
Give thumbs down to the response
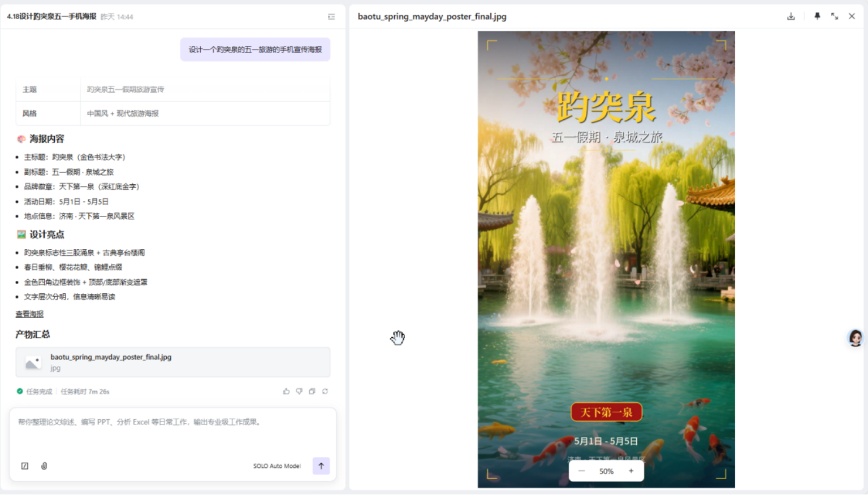click(299, 391)
